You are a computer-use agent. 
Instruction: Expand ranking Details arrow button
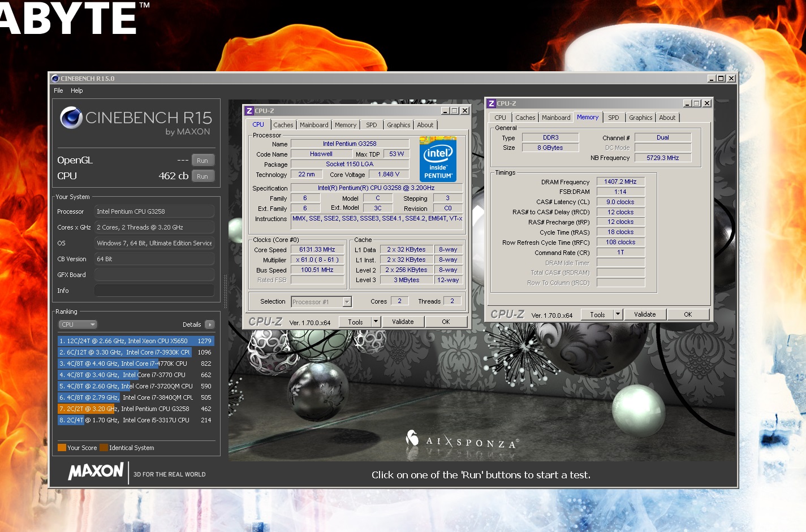(209, 325)
